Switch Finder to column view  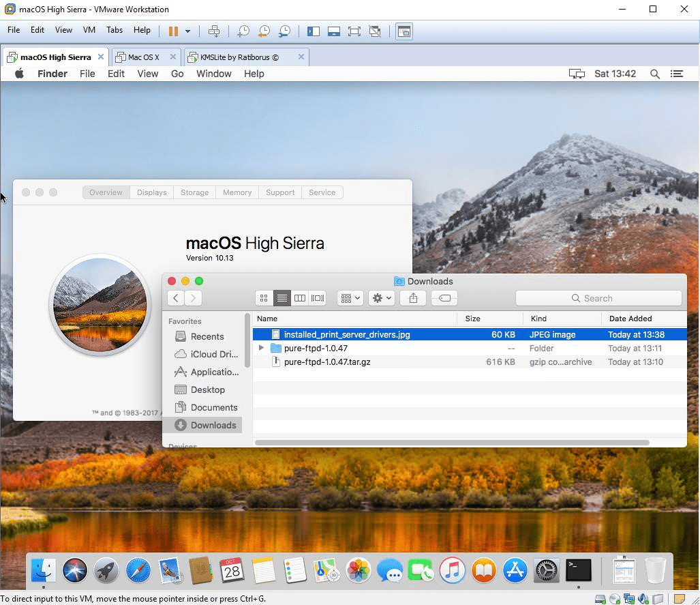(300, 297)
